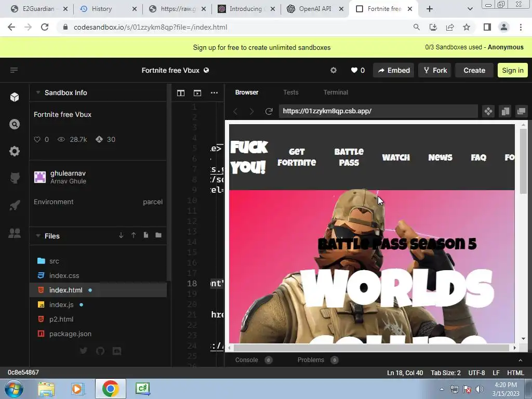Open the CodeSandbox hamburger menu
This screenshot has height=399, width=532.
14,70
